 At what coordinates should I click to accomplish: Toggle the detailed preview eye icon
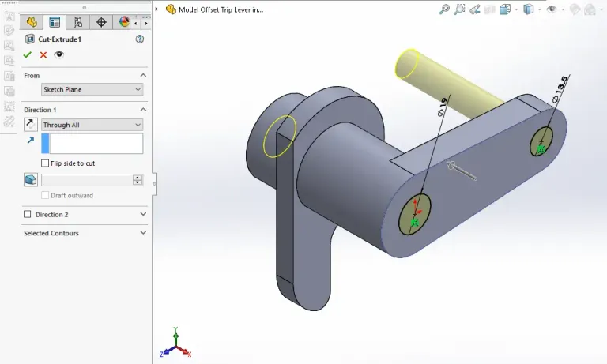coord(58,54)
